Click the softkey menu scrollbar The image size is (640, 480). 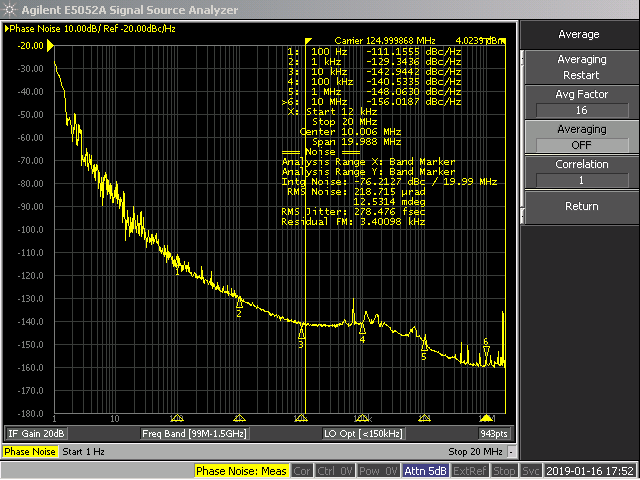point(522,137)
